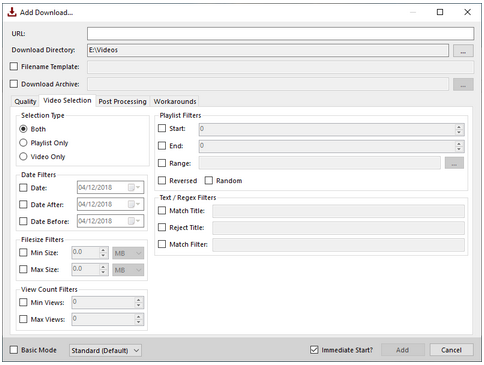Toggle the Basic Mode checkbox

point(14,350)
